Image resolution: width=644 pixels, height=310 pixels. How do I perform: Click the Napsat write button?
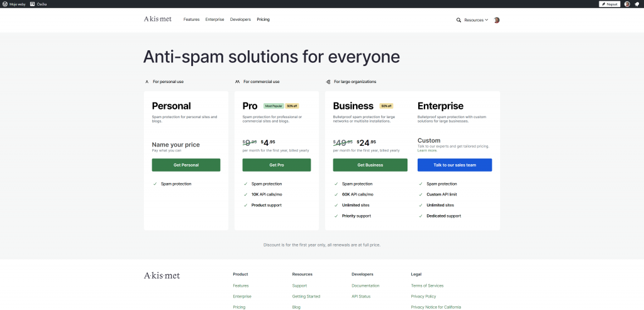[609, 4]
